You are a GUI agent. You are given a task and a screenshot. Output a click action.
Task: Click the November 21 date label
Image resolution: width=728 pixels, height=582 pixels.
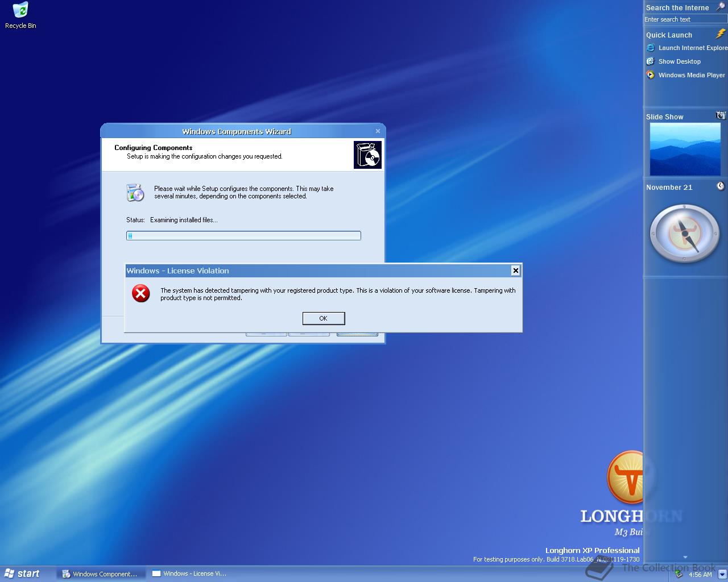669,187
